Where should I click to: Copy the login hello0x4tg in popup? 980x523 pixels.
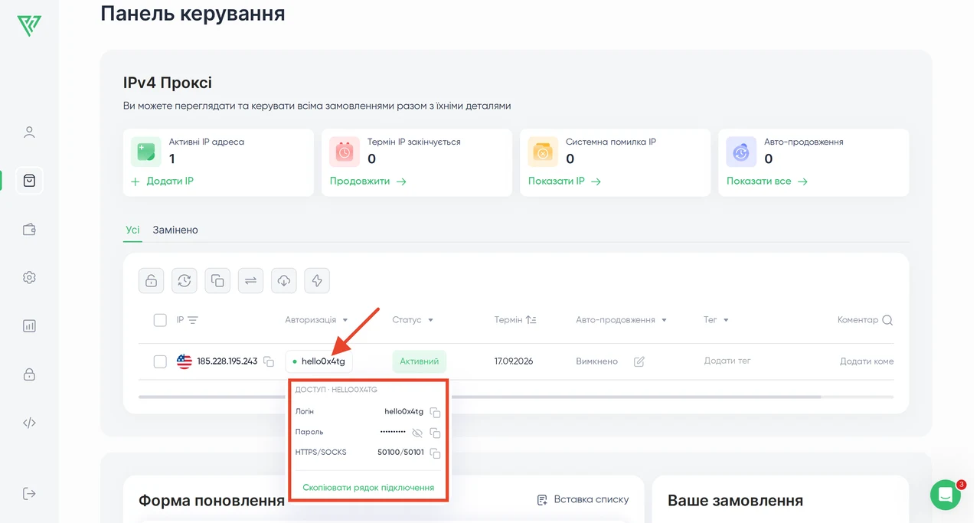435,412
